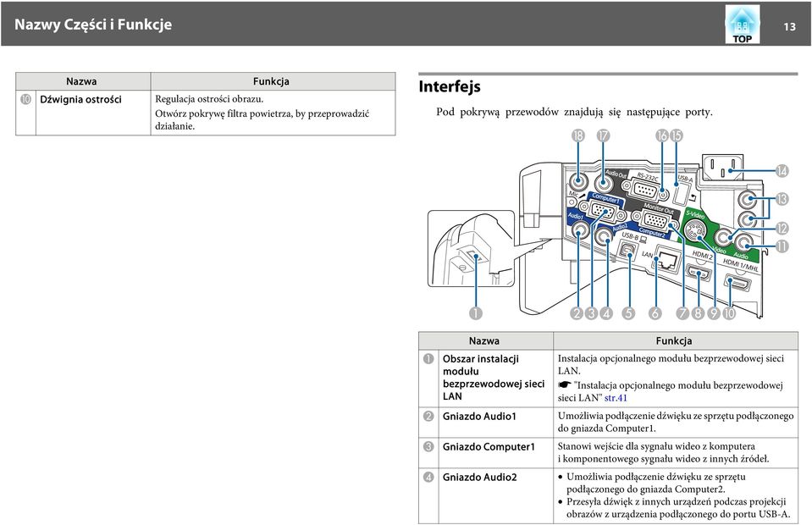Click the 'Regulacja ostrości obrazu.' text
This screenshot has height=525, width=812.
209,98
